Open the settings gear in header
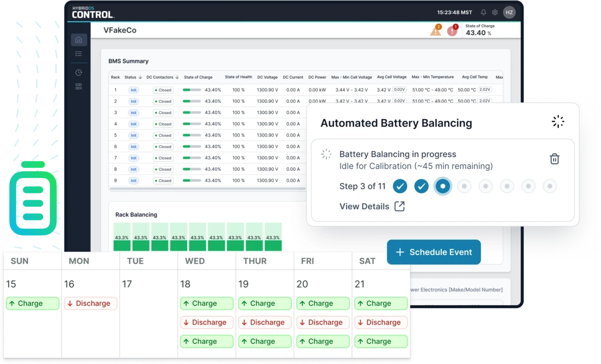The image size is (601, 364). click(x=495, y=12)
